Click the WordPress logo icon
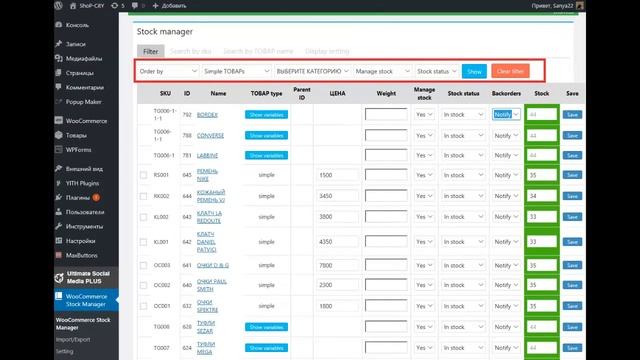Image resolution: width=640 pixels, height=360 pixels. (58, 6)
